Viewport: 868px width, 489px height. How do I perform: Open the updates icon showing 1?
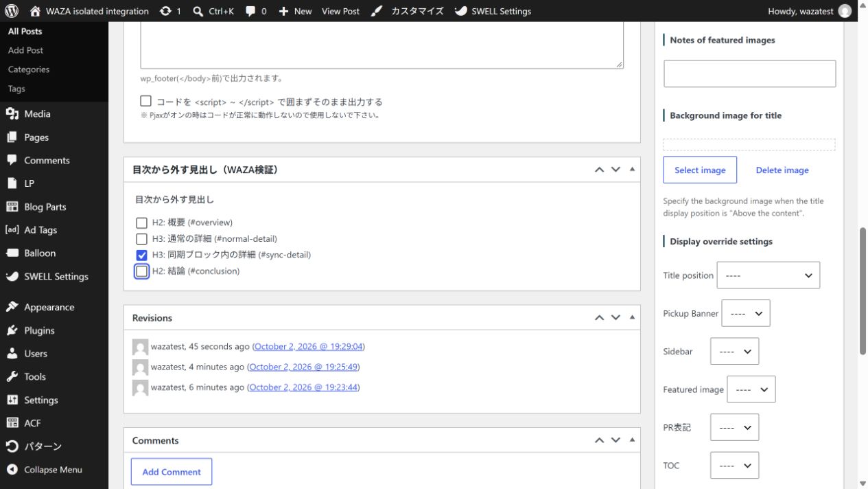pyautogui.click(x=170, y=11)
